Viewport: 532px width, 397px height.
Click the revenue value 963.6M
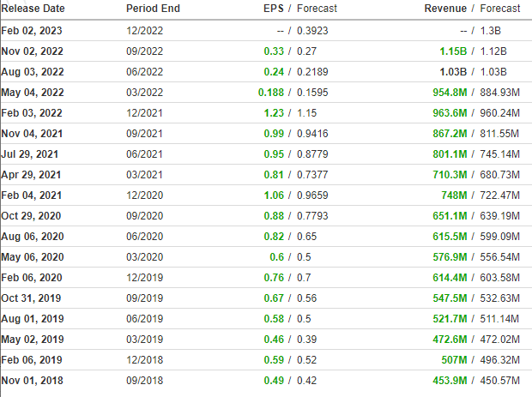pyautogui.click(x=450, y=113)
